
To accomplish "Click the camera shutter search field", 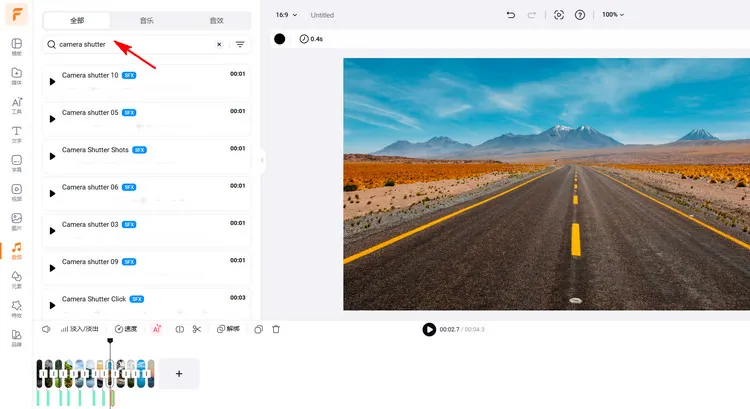I will tap(135, 45).
